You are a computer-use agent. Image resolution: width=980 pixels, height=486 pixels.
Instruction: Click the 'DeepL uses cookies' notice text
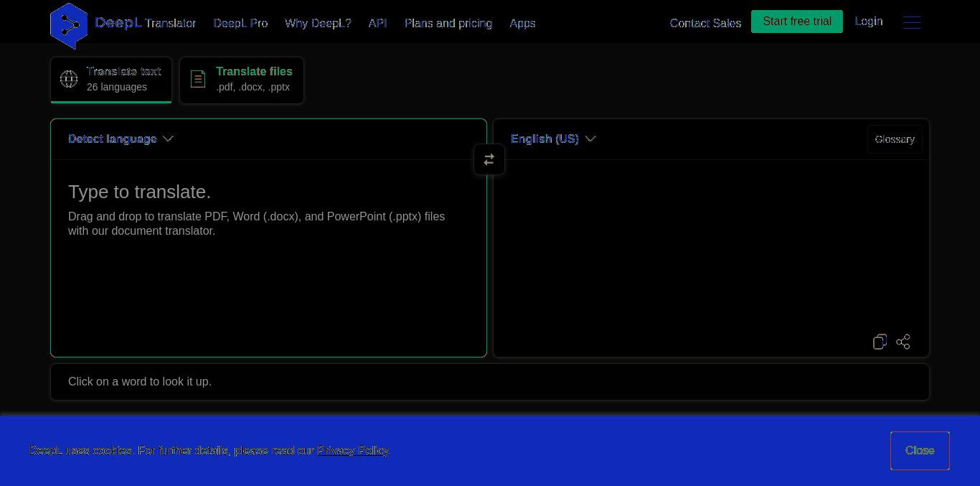pos(209,451)
